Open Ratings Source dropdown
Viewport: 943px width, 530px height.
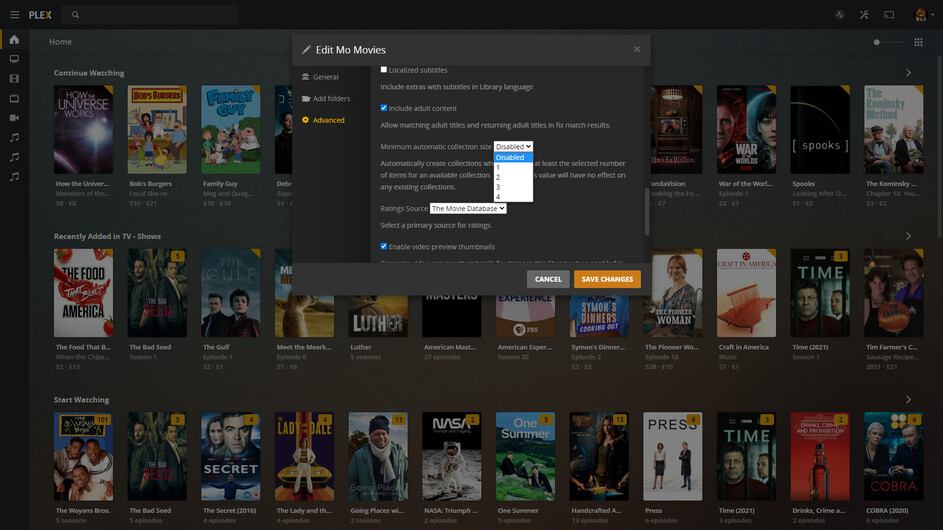[468, 208]
